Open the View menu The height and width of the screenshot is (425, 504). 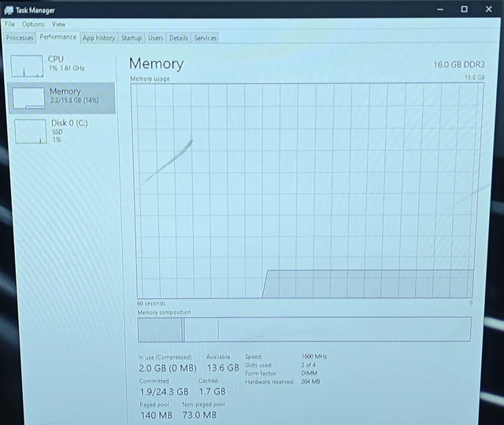click(x=58, y=24)
